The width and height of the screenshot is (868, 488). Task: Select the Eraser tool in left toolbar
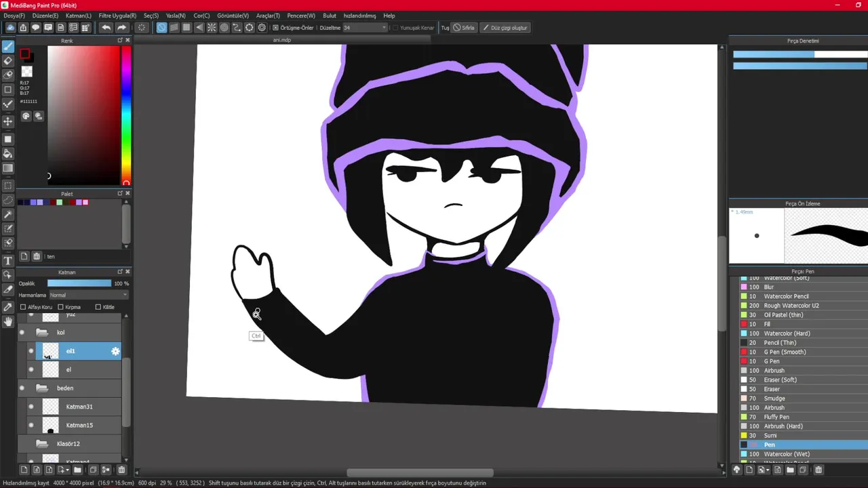pyautogui.click(x=8, y=61)
